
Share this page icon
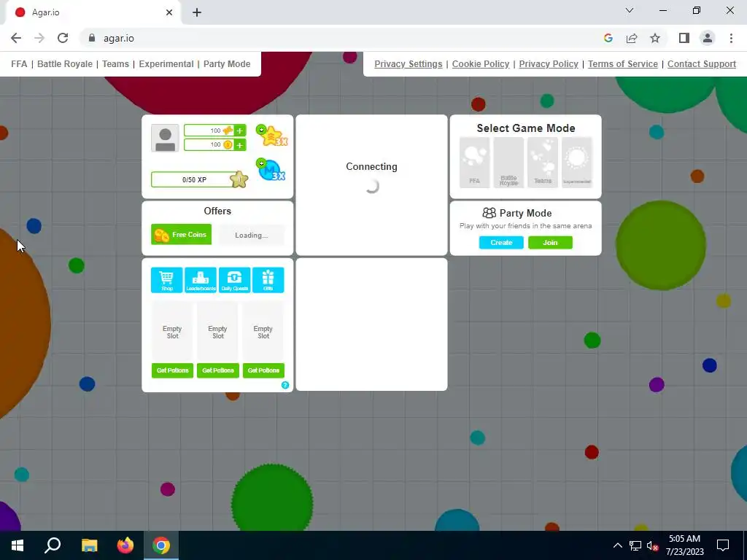coord(632,38)
